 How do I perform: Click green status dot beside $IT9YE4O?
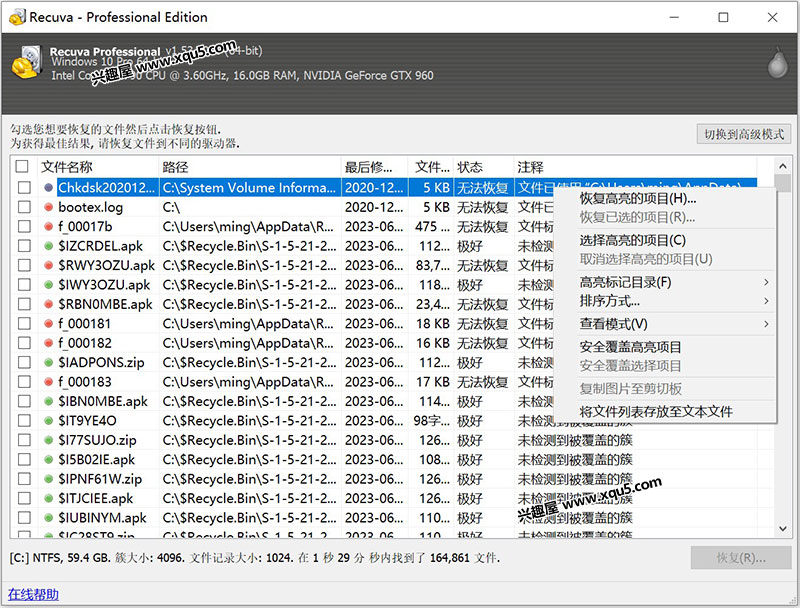(x=48, y=421)
